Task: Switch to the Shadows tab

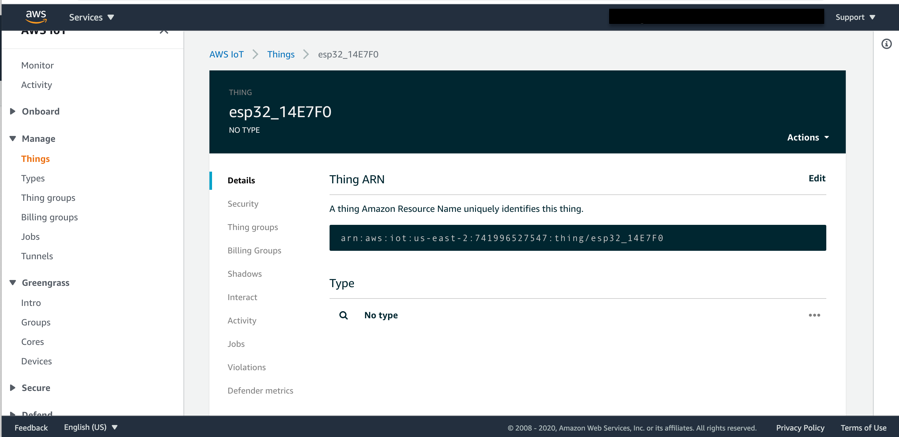Action: coord(244,274)
